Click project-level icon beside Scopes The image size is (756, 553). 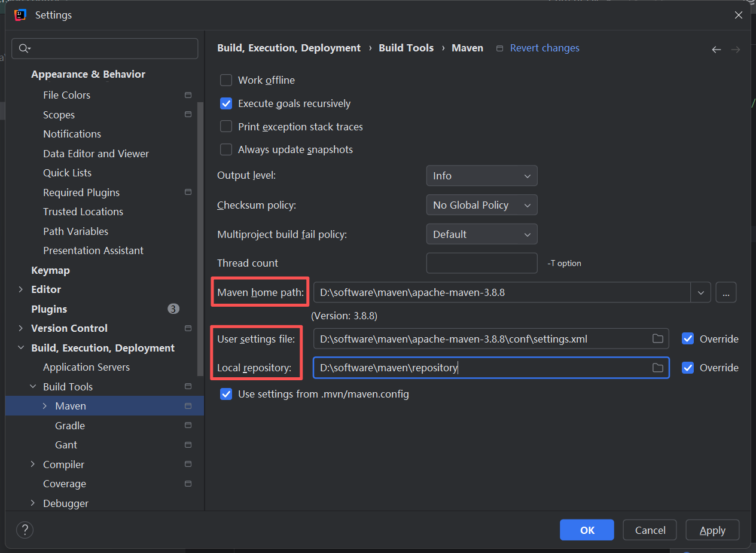pyautogui.click(x=188, y=114)
